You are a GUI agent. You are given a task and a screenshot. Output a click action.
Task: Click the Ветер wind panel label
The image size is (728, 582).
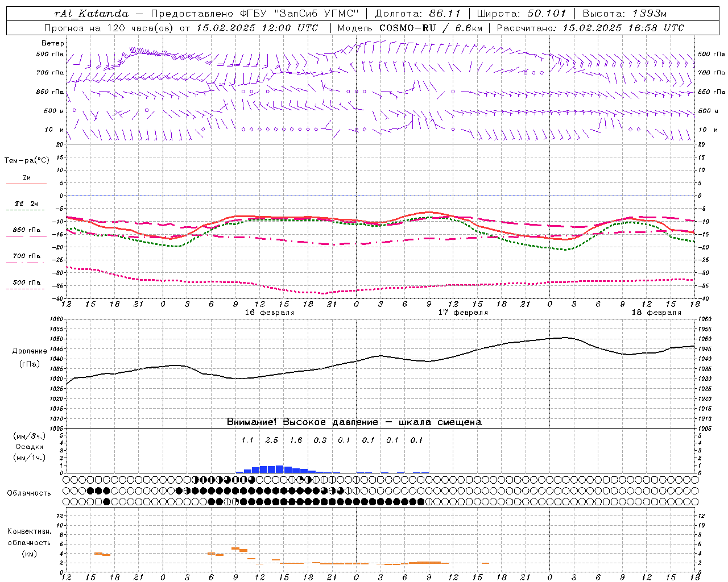(x=53, y=43)
